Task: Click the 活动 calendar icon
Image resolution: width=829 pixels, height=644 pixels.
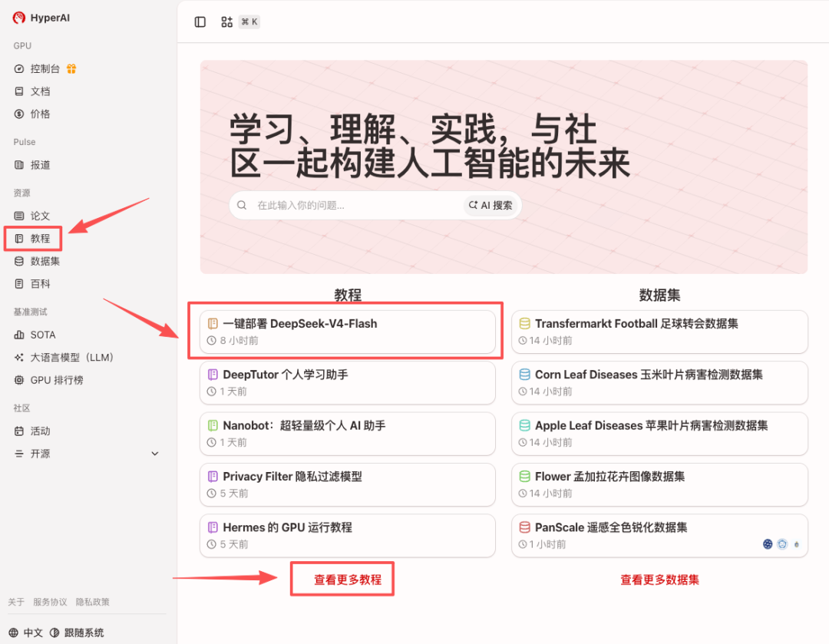Action: 19,431
